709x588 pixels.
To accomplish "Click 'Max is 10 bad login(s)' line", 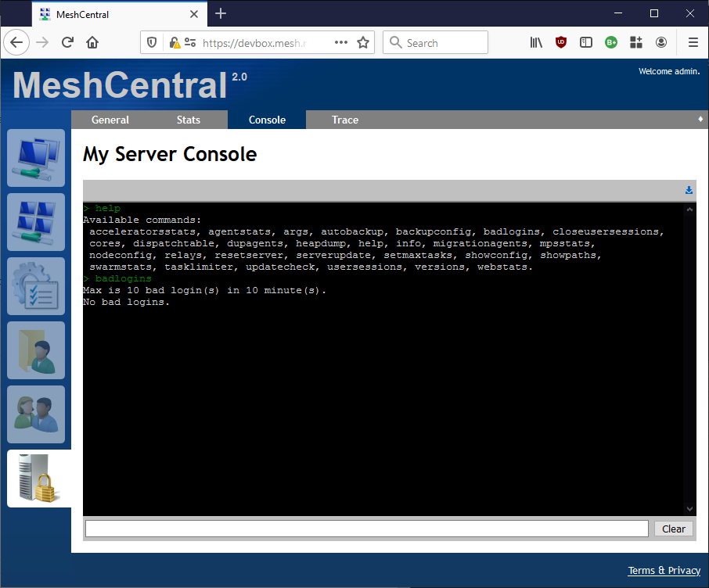I will coord(204,291).
